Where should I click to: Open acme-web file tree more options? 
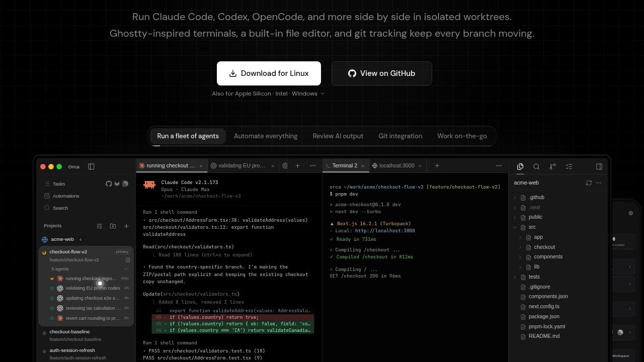[x=599, y=183]
